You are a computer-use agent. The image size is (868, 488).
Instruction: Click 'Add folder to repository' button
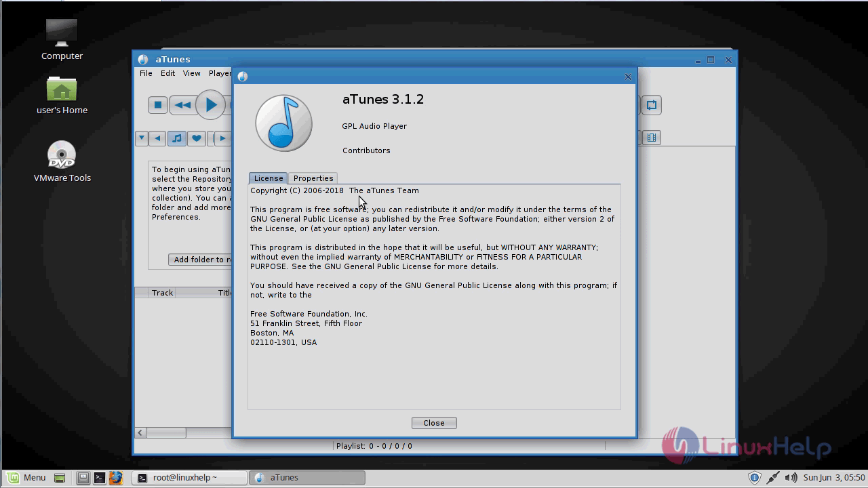pos(201,260)
